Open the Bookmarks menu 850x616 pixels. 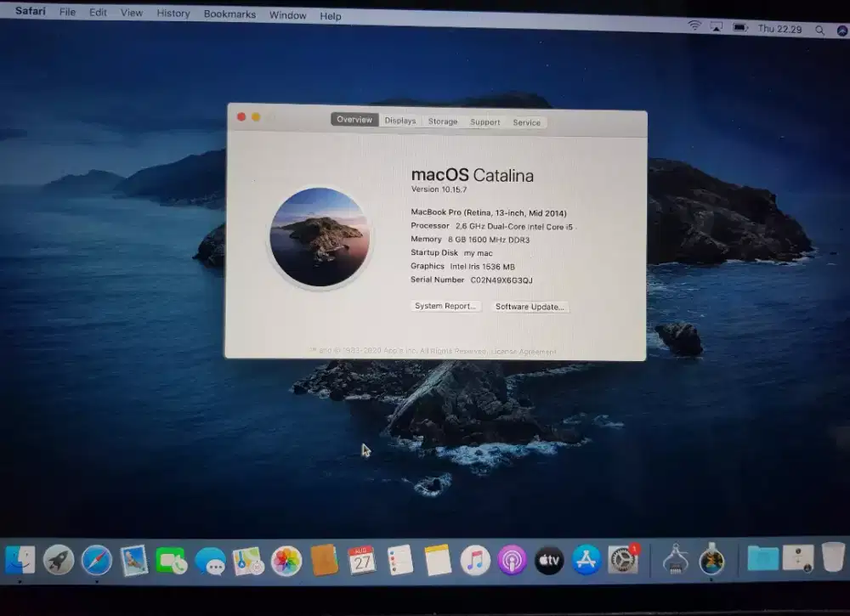229,14
